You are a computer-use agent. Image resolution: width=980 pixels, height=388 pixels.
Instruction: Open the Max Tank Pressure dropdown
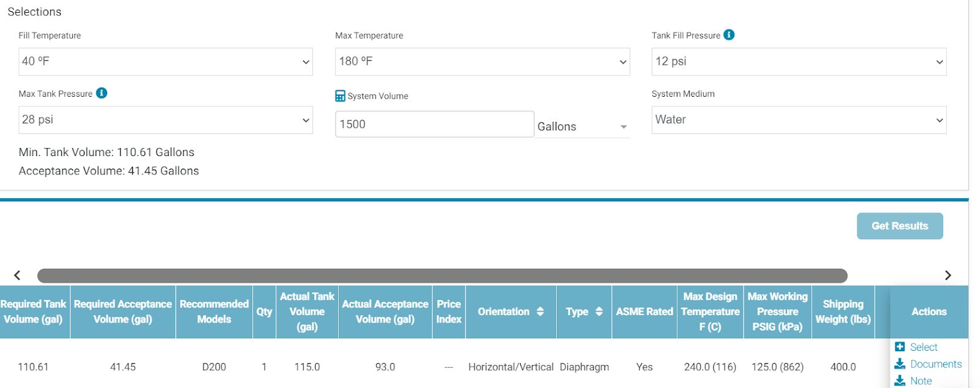click(165, 120)
